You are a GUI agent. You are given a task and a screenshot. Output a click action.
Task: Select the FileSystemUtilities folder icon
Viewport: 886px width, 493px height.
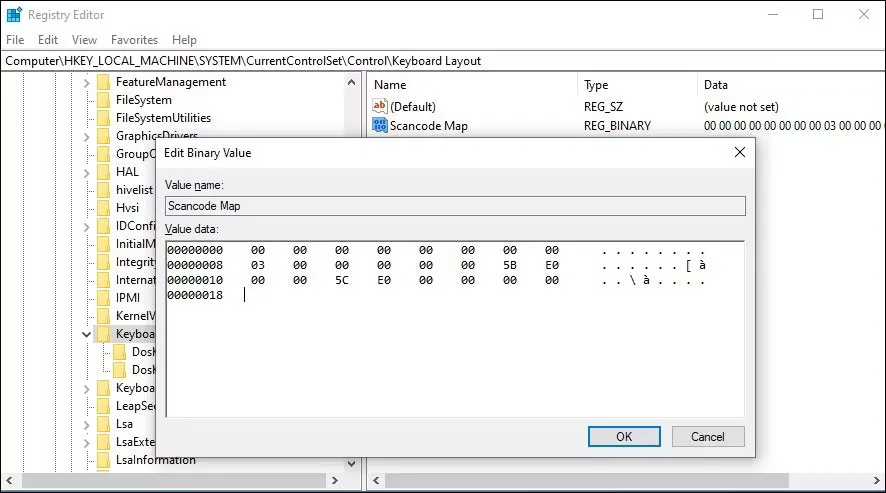coord(103,118)
